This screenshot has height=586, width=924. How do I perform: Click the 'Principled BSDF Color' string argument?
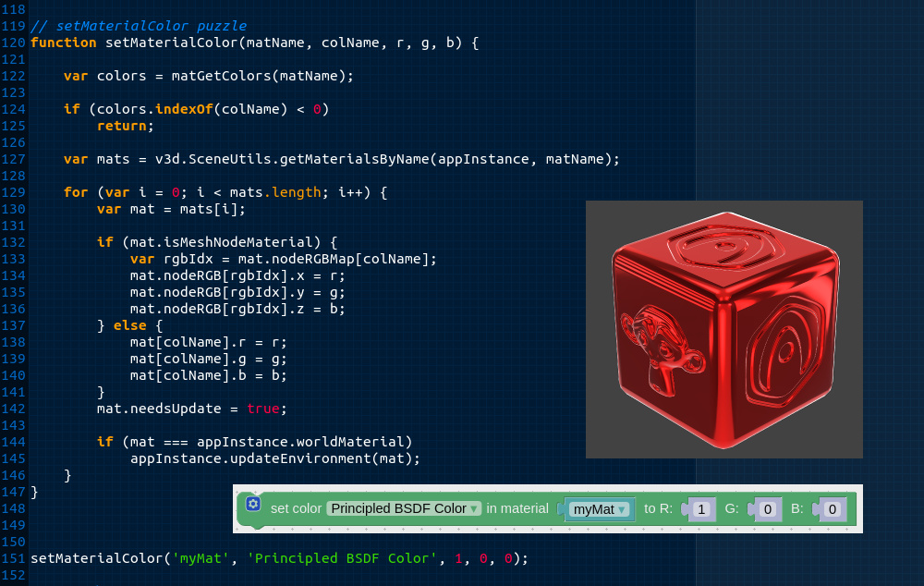pos(341,558)
